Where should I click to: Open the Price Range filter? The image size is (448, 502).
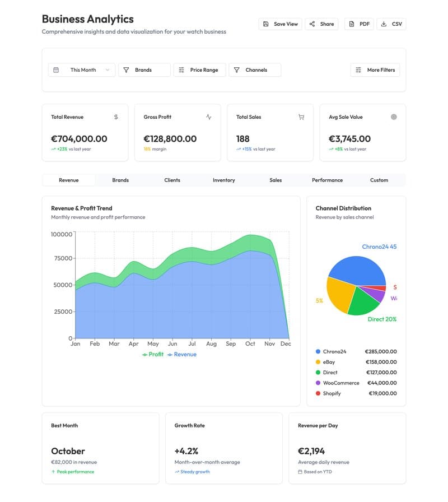point(200,70)
